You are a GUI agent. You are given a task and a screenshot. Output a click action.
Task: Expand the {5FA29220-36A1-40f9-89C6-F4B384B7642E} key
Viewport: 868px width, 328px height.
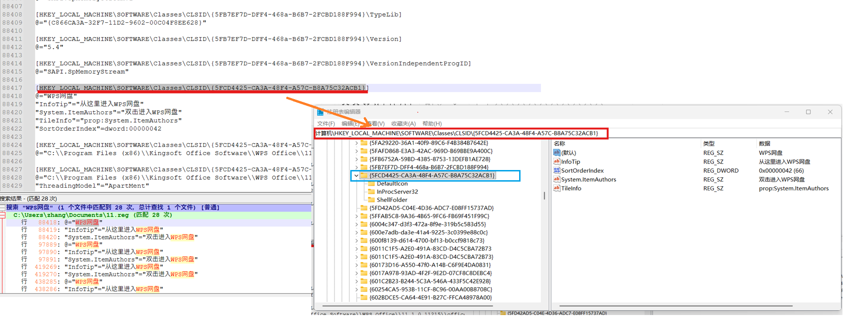pyautogui.click(x=356, y=143)
